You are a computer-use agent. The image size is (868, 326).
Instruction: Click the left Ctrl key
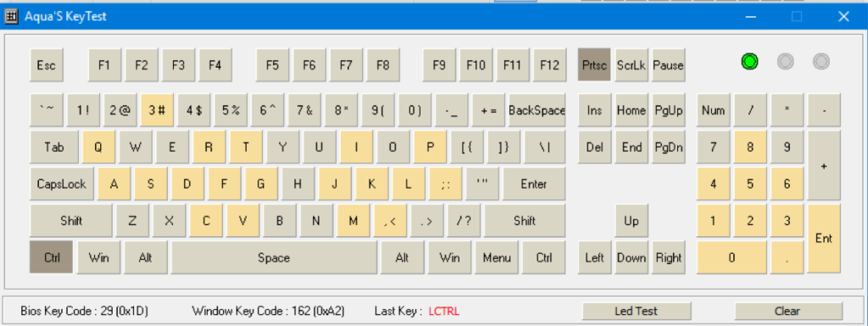click(x=52, y=257)
